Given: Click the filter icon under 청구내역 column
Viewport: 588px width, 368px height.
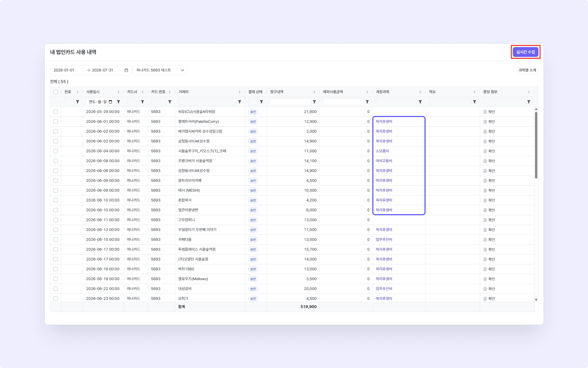Looking at the screenshot, I should 314,102.
